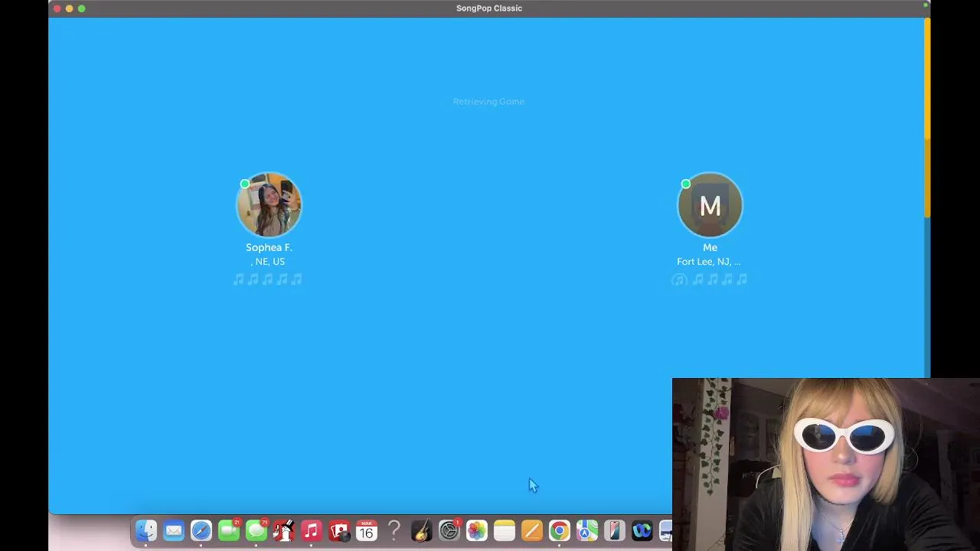980x551 pixels.
Task: Open Apple Music in the dock
Action: pos(312,530)
